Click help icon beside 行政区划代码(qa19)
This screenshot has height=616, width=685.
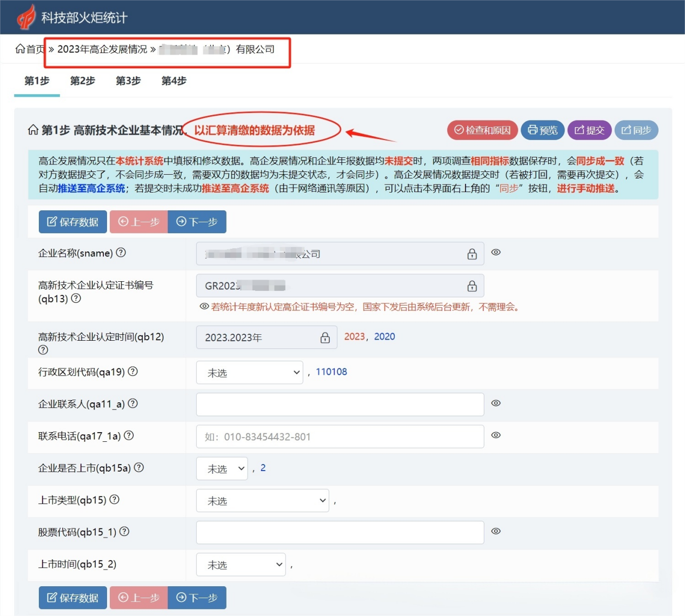point(133,372)
